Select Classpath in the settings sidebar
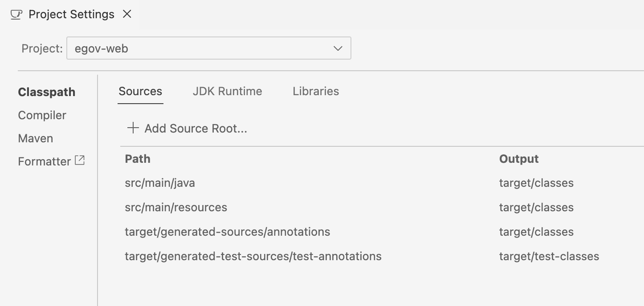 [x=46, y=92]
